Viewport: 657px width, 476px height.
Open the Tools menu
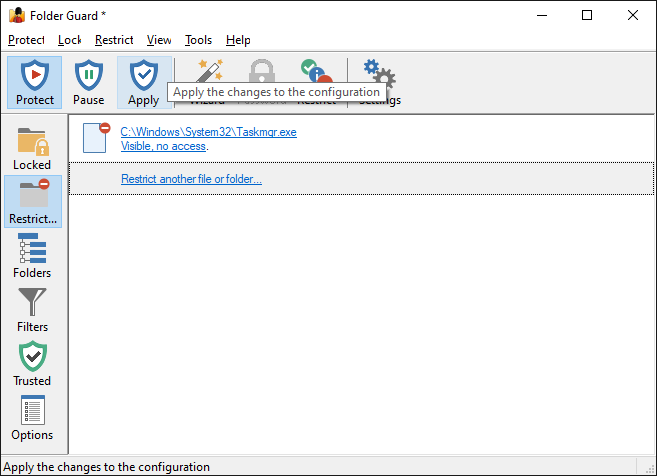click(198, 40)
